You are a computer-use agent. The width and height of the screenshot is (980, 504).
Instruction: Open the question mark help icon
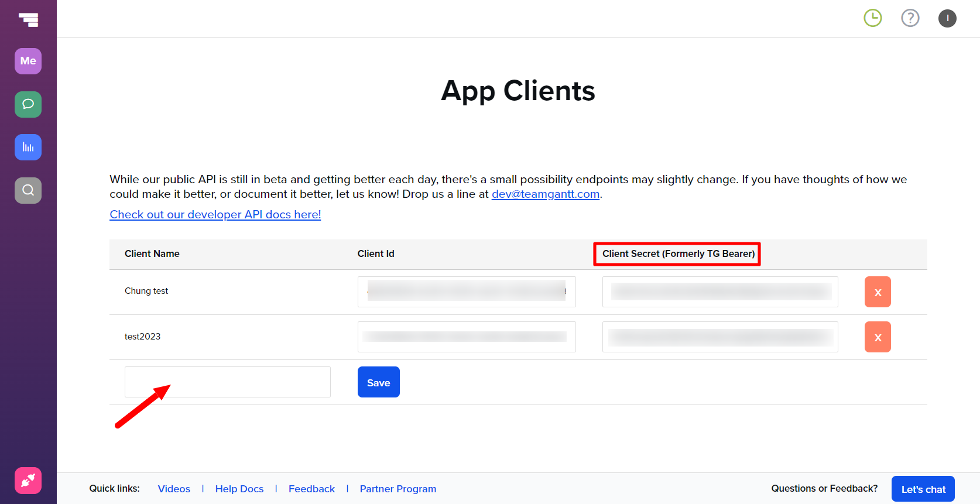(910, 18)
